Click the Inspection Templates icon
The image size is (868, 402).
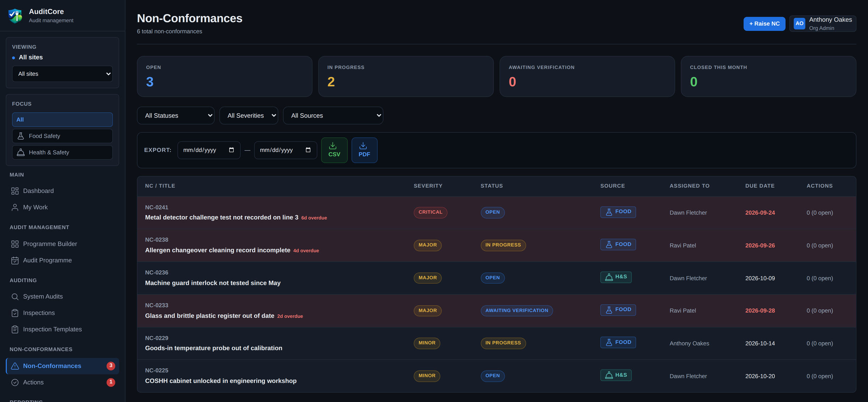(x=15, y=329)
